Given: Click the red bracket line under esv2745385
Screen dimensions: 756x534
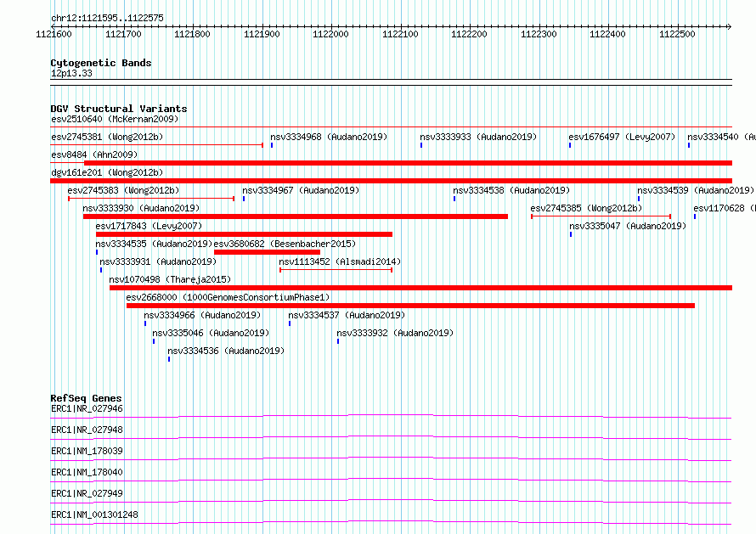Looking at the screenshot, I should [x=601, y=216].
